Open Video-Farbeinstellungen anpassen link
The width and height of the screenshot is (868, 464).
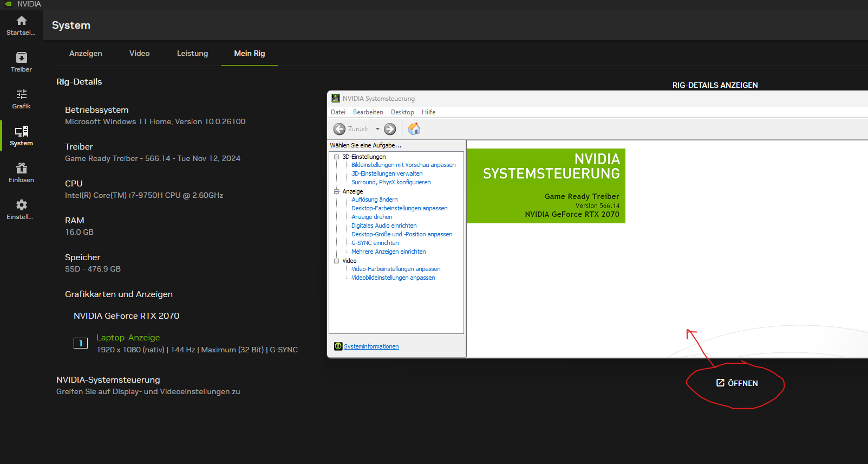(396, 269)
